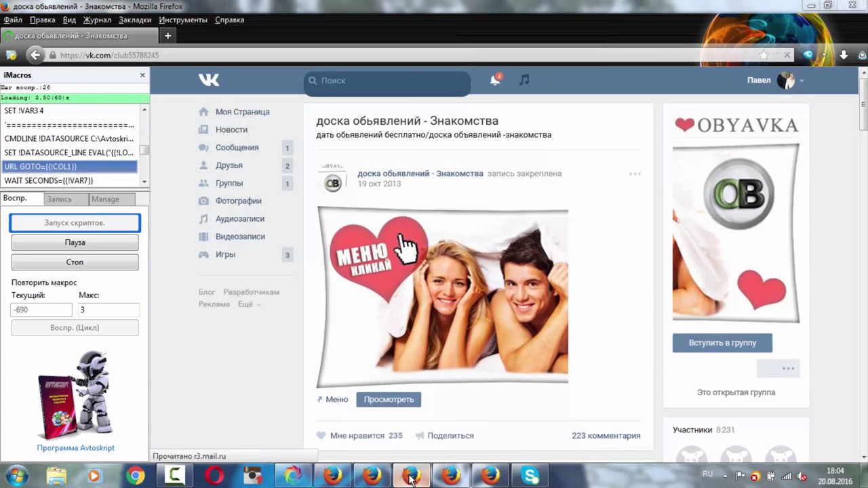Open the pinned post three-dots menu
Viewport: 868px width, 488px height.
pos(635,174)
